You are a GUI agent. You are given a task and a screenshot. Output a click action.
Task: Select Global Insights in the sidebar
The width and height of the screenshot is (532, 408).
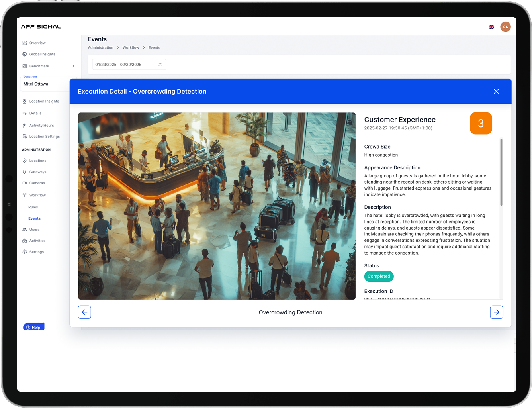pos(42,54)
